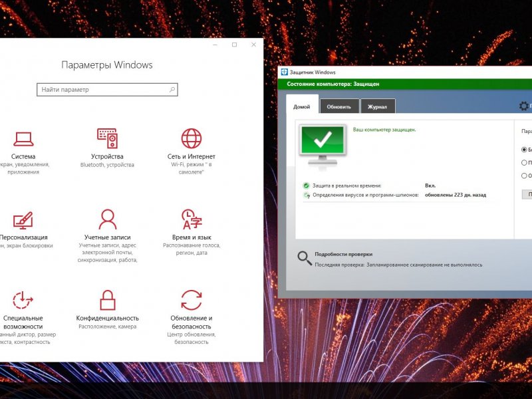
Task: Minimize the Параметры Windows window
Action: point(215,45)
